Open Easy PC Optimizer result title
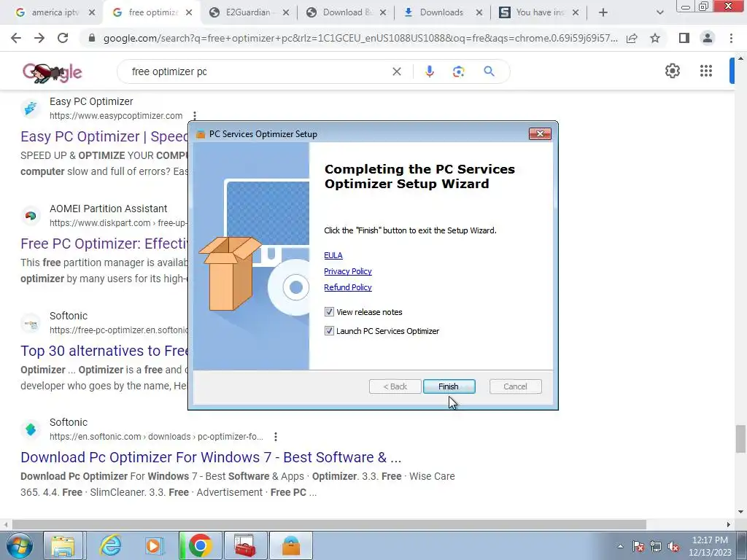The image size is (747, 560). (104, 136)
